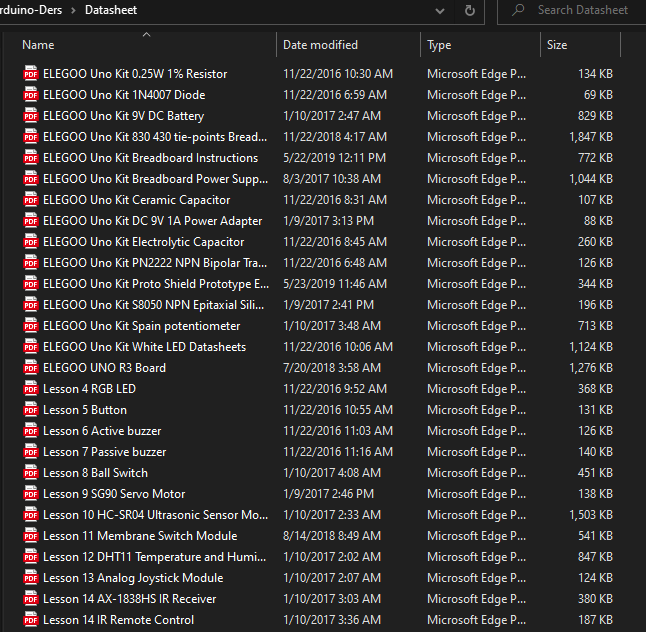The width and height of the screenshot is (646, 632).
Task: Click date 5/23/2019 11:46 AM
Action: (335, 284)
